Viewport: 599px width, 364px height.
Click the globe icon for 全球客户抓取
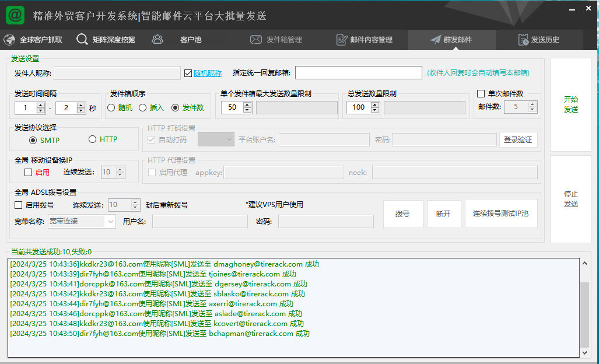[x=9, y=40]
